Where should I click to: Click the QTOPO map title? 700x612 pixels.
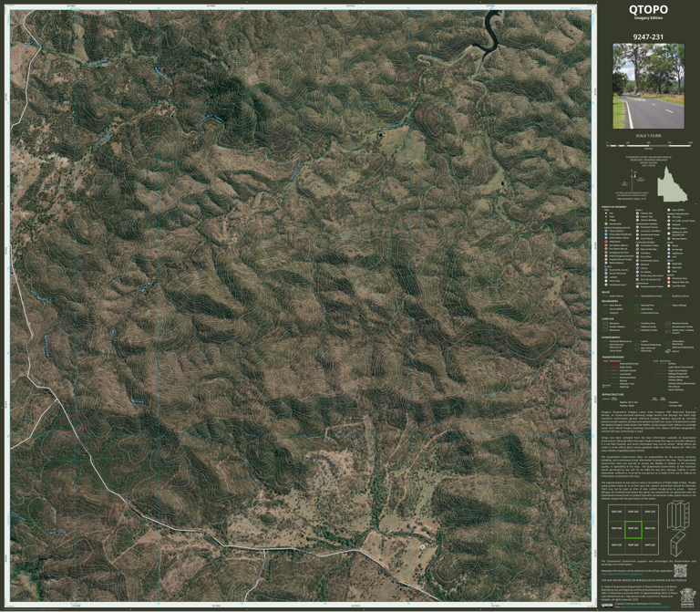click(648, 9)
